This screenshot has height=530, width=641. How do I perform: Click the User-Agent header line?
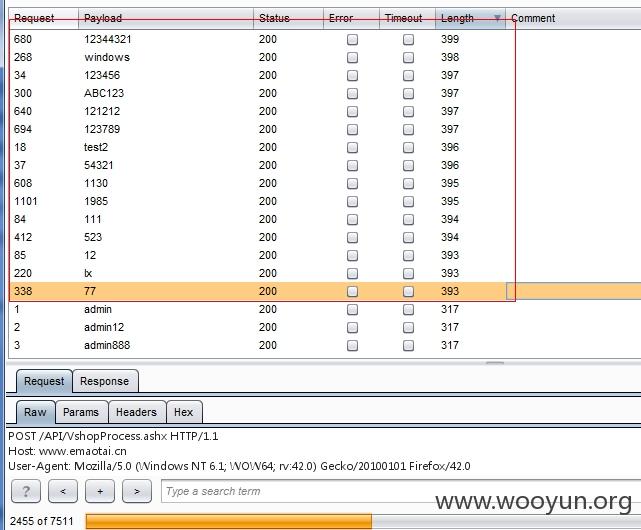[240, 466]
